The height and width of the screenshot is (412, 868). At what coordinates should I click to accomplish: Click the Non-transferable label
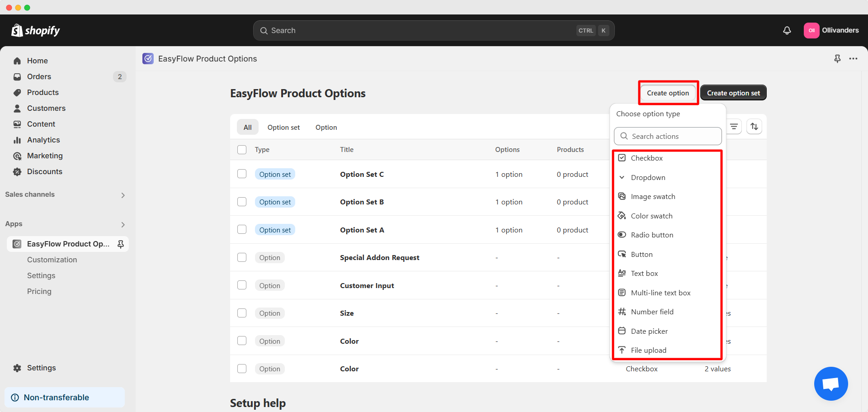pyautogui.click(x=57, y=398)
